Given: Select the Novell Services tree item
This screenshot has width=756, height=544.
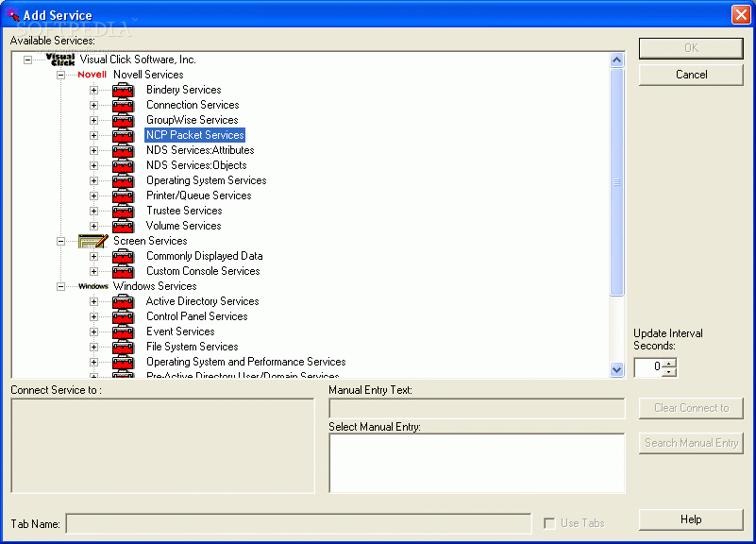Looking at the screenshot, I should (148, 75).
